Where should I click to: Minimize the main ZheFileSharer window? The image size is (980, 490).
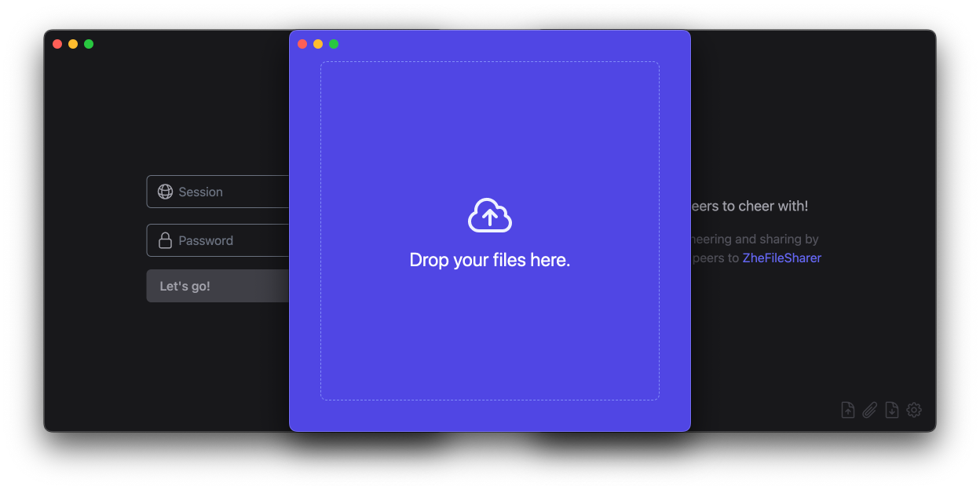pos(73,43)
